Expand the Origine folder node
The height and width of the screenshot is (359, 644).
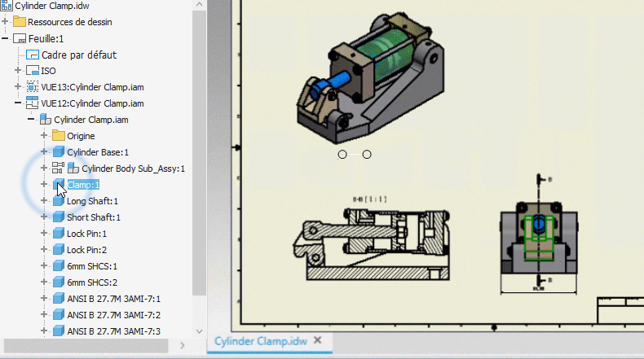click(44, 135)
